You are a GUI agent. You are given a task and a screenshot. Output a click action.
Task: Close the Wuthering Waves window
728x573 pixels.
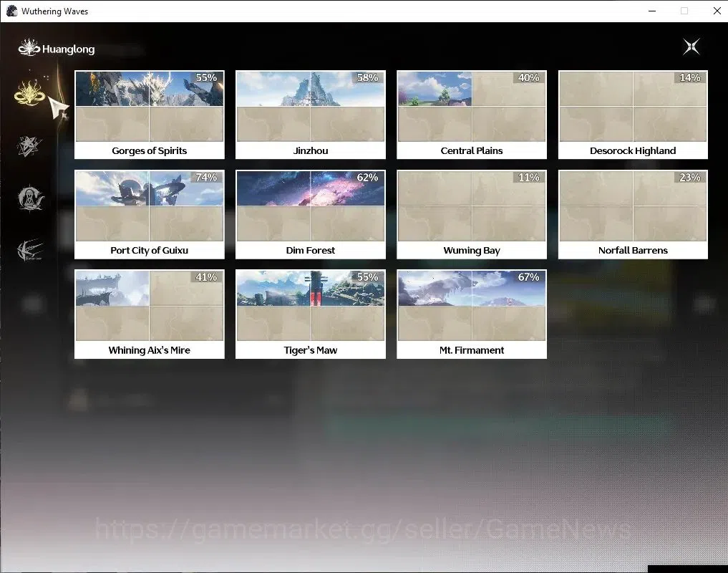pos(717,11)
